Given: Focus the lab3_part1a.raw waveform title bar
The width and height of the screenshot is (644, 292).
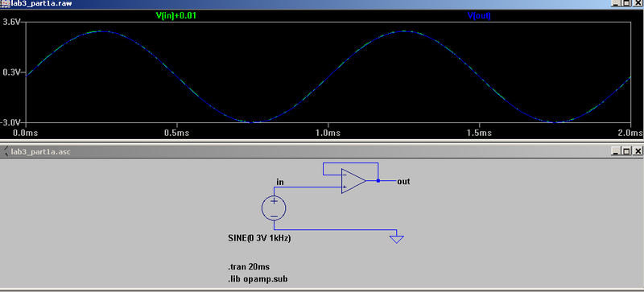Looking at the screenshot, I should coord(322,3).
